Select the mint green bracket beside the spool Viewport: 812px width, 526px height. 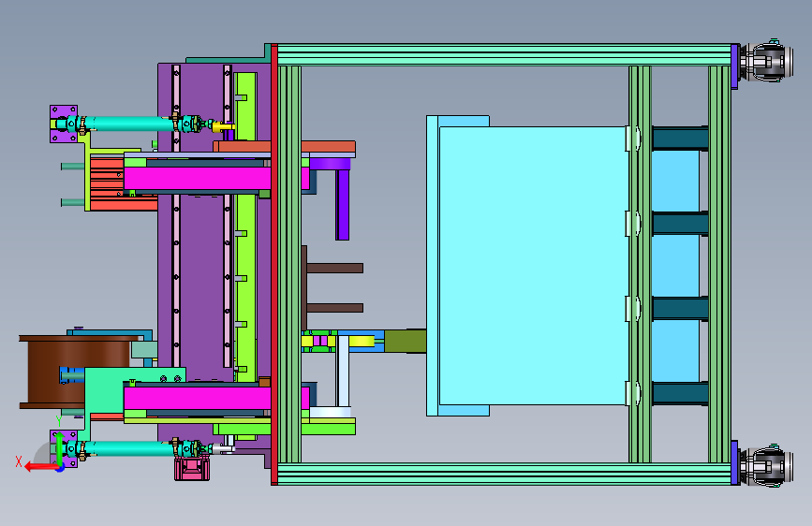pyautogui.click(x=106, y=391)
